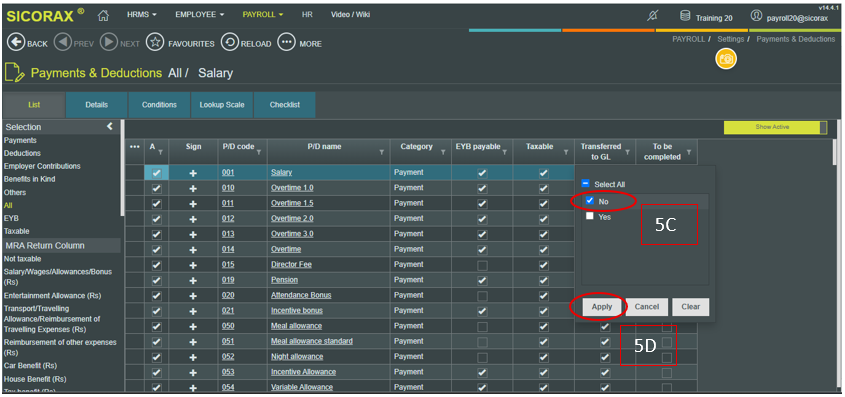The height and width of the screenshot is (397, 845).
Task: Select Employer Contributions in Selection
Action: click(x=42, y=166)
